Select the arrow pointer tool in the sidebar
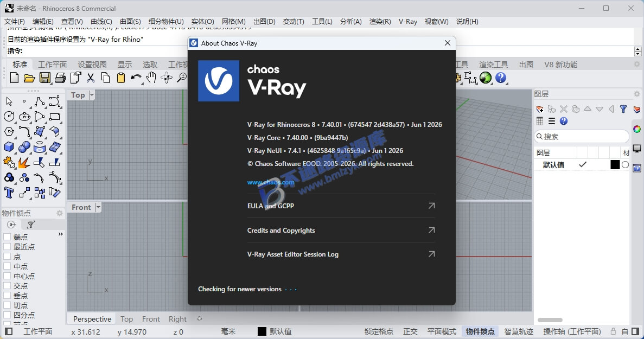Image resolution: width=644 pixels, height=339 pixels. coord(9,101)
